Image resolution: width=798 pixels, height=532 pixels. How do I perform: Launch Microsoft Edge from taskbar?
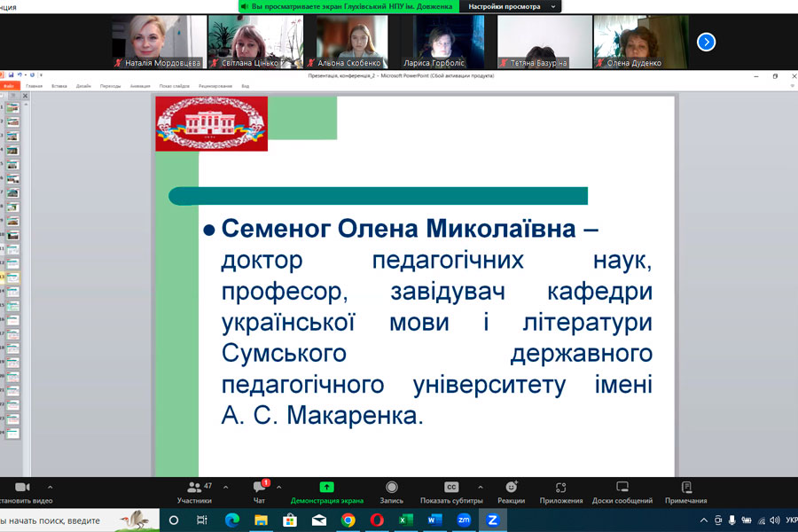[232, 520]
